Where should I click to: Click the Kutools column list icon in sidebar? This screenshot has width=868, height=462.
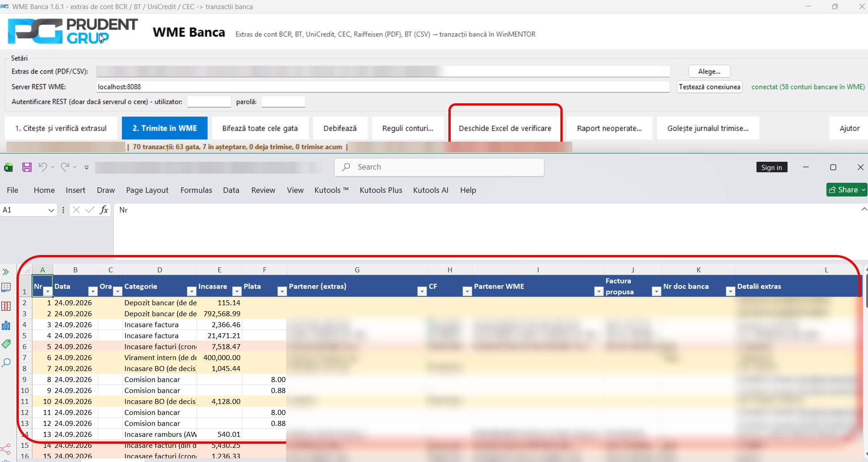[6, 306]
